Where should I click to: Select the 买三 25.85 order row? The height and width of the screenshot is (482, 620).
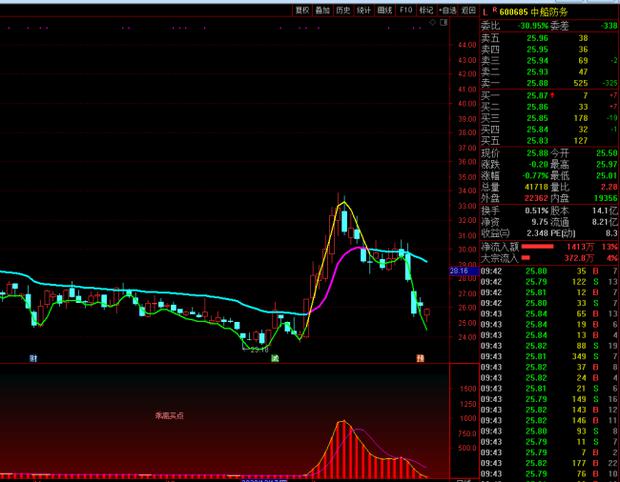(x=549, y=118)
